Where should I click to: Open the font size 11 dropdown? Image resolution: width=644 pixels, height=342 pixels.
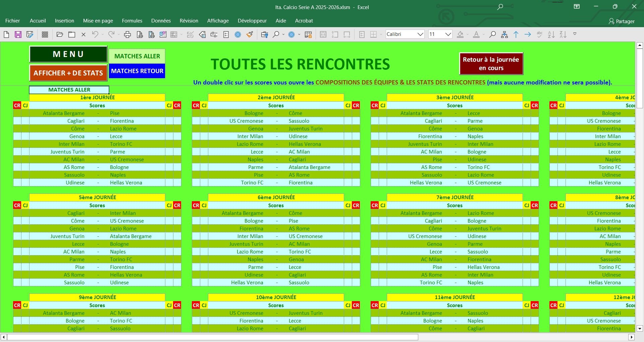pyautogui.click(x=448, y=34)
